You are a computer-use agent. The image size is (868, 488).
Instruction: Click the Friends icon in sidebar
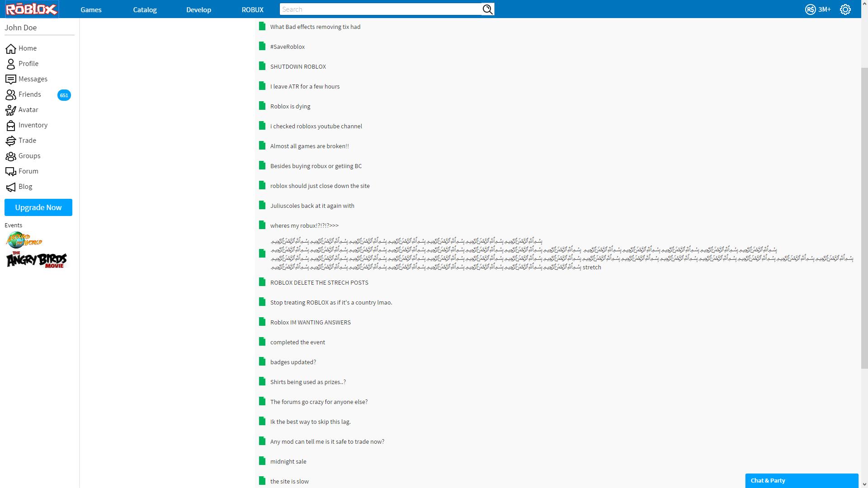click(11, 94)
